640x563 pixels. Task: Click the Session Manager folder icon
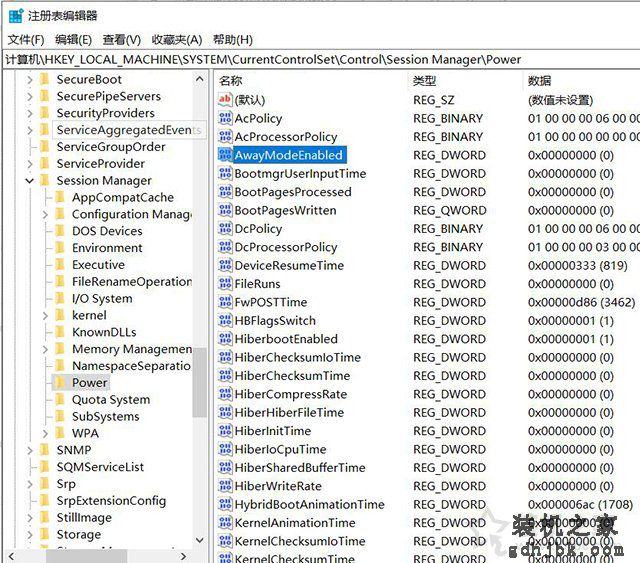coord(44,180)
